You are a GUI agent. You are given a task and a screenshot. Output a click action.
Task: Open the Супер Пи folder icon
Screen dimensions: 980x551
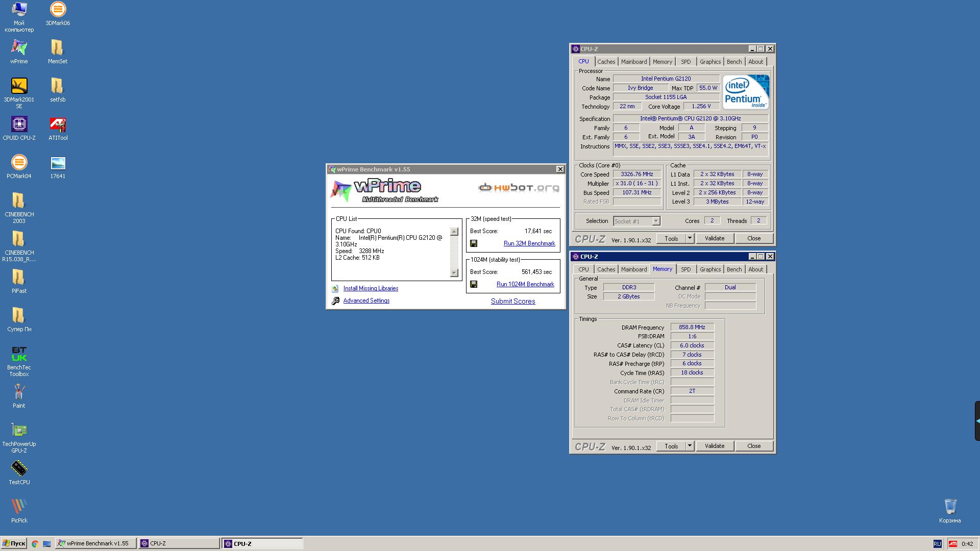tap(19, 319)
